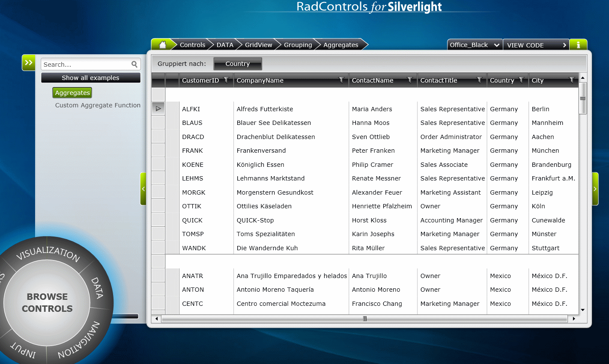
Task: Click Show all examples button
Action: [x=91, y=78]
